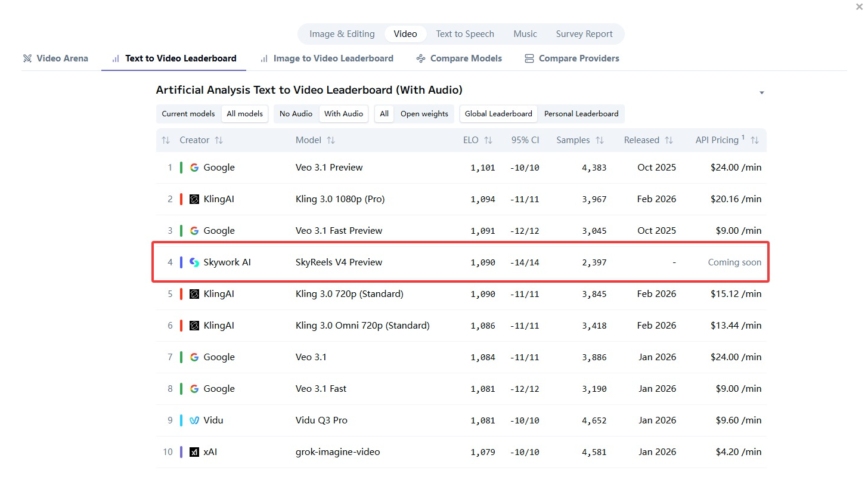The width and height of the screenshot is (868, 492).
Task: Select Personal Leaderboard view
Action: 581,114
